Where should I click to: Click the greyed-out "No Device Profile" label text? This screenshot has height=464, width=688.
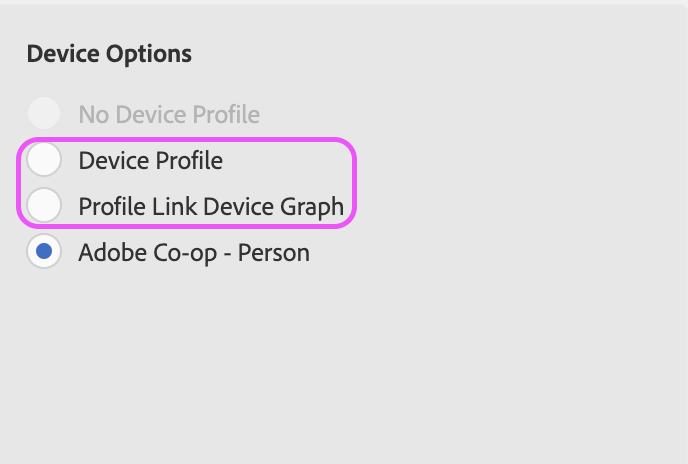tap(169, 115)
